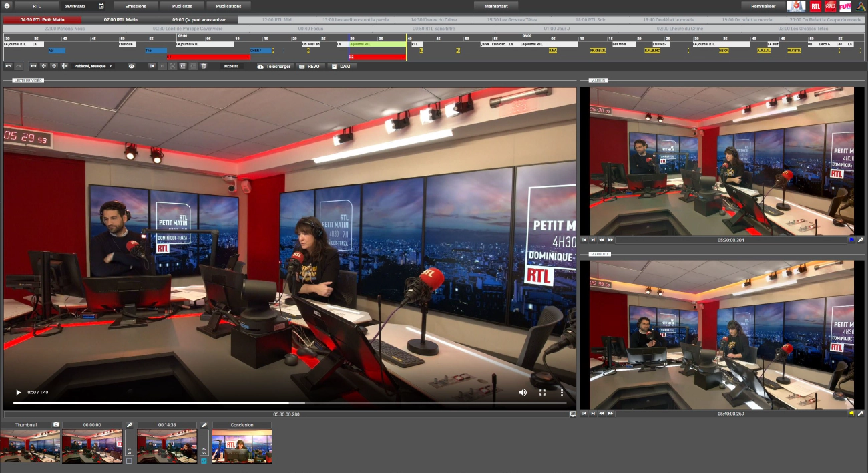Switch to the RTL2 station logo
The height and width of the screenshot is (473, 868).
coord(830,6)
